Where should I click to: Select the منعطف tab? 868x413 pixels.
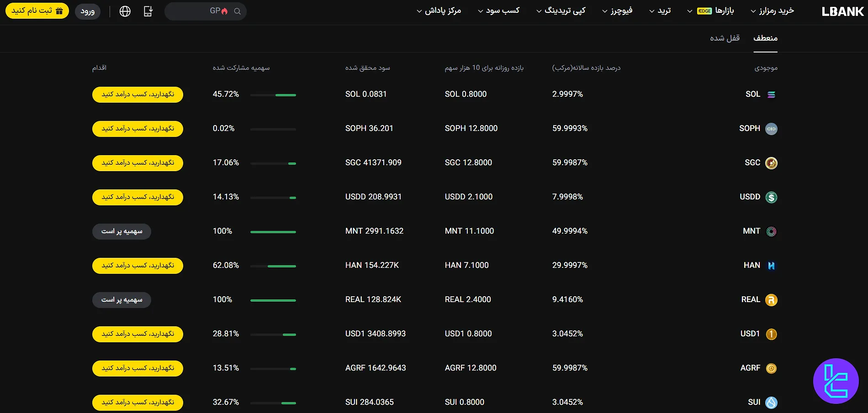click(767, 38)
